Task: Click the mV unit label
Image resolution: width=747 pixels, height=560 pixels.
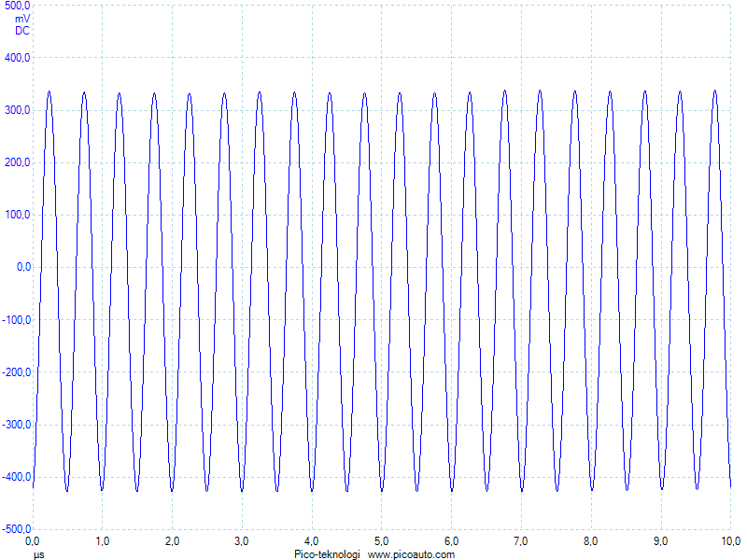Action: 22,19
